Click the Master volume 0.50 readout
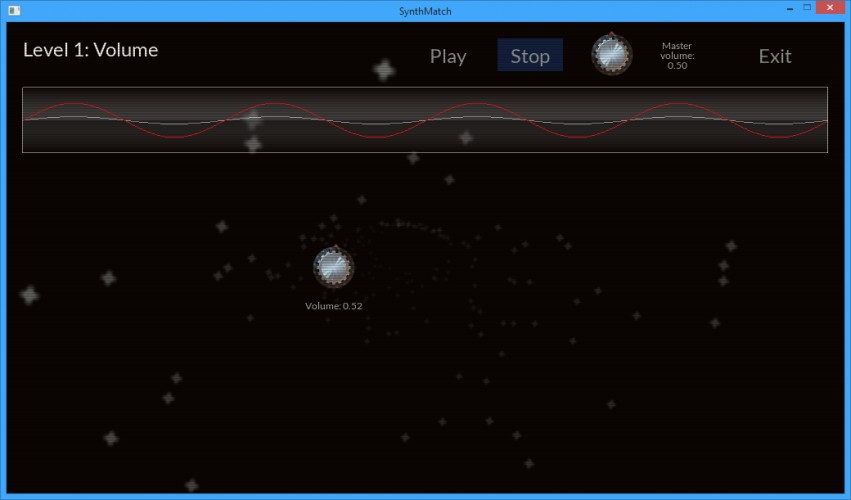The width and height of the screenshot is (851, 500). [677, 55]
